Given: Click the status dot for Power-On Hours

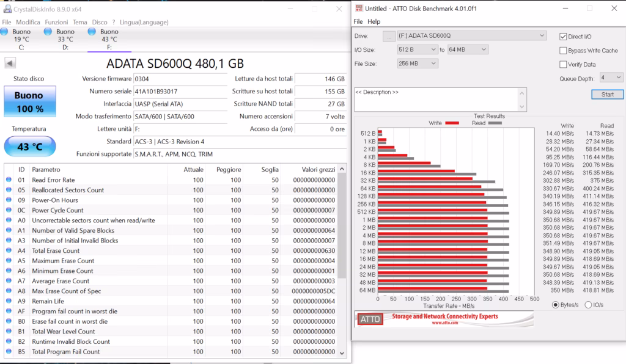Looking at the screenshot, I should pos(9,200).
